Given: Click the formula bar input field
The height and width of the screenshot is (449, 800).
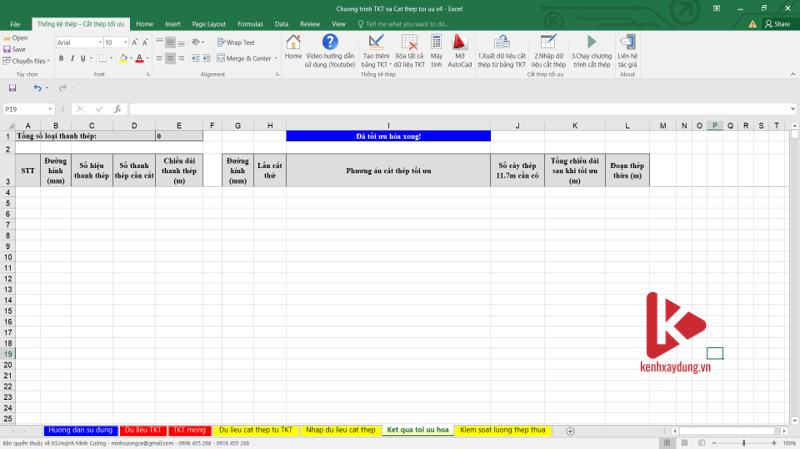Looking at the screenshot, I should click(x=450, y=109).
